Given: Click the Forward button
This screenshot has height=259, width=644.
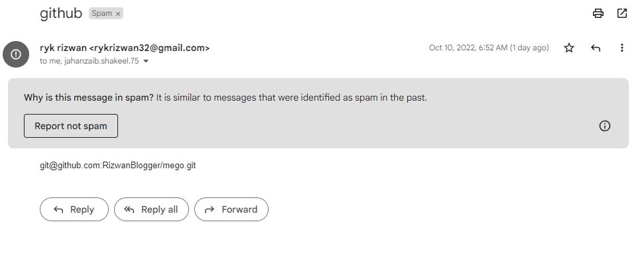Looking at the screenshot, I should 231,209.
